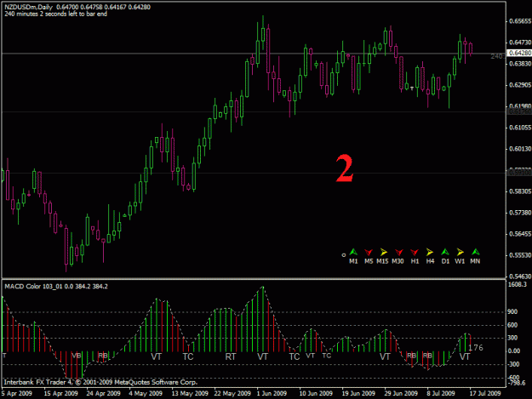Click the '29 Jun 2009' date label
Viewport: 532px width, 399px height.
401,393
